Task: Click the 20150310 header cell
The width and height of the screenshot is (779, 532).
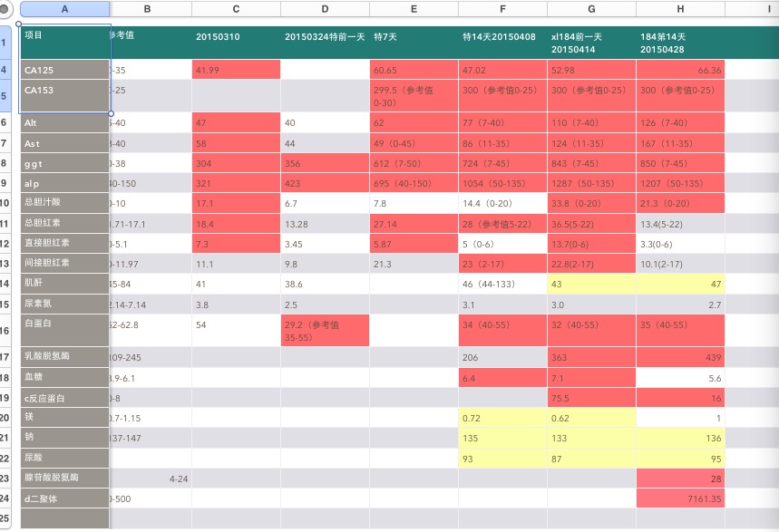Action: [x=236, y=43]
